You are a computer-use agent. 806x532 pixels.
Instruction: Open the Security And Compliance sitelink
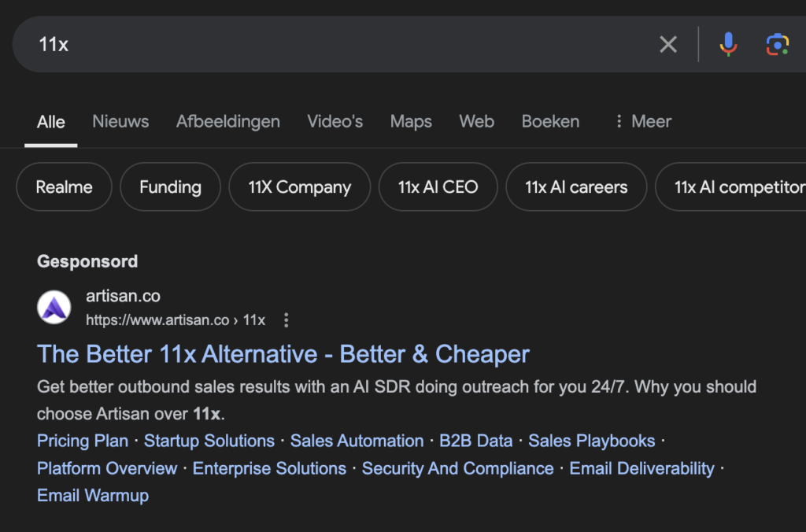458,468
